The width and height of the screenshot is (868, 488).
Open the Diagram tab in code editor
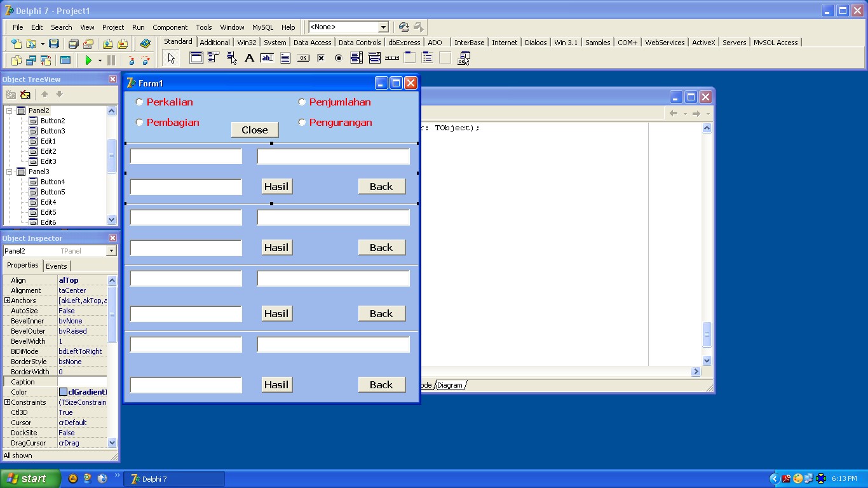(x=450, y=385)
